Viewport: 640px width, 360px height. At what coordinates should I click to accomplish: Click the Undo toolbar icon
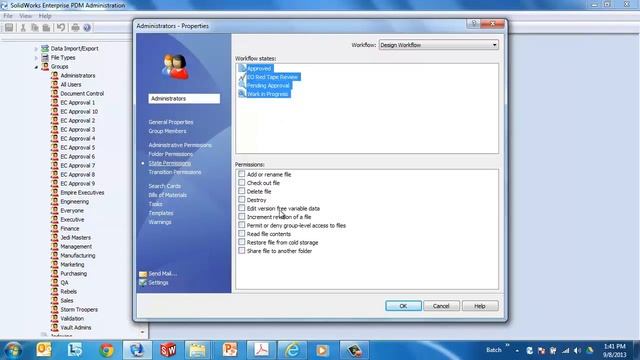pos(61,27)
